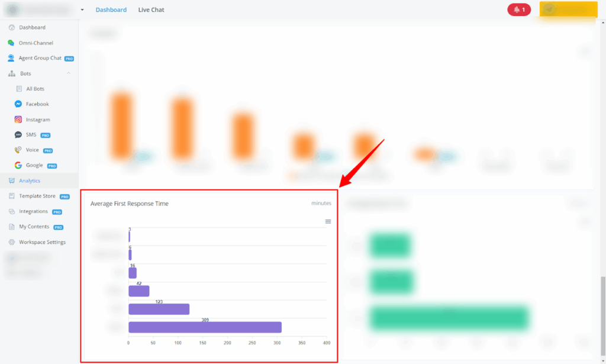Open the Template Store page
Viewport: 606px width, 364px height.
click(37, 196)
